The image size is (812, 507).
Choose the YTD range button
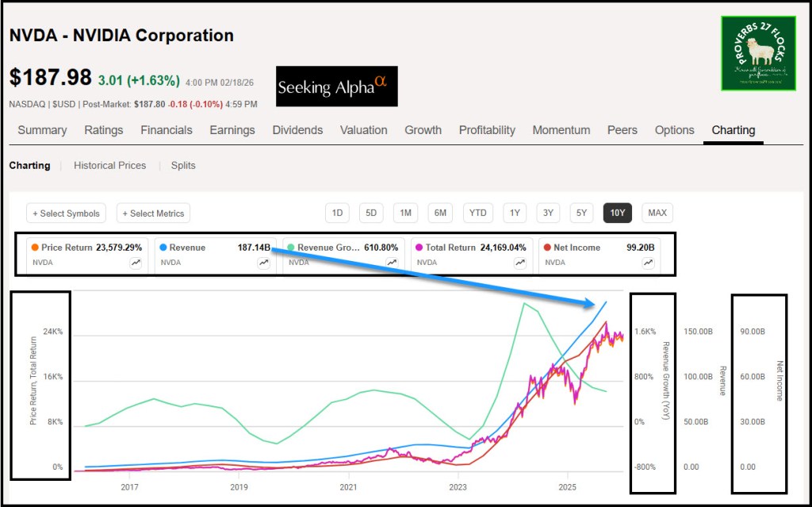point(477,213)
